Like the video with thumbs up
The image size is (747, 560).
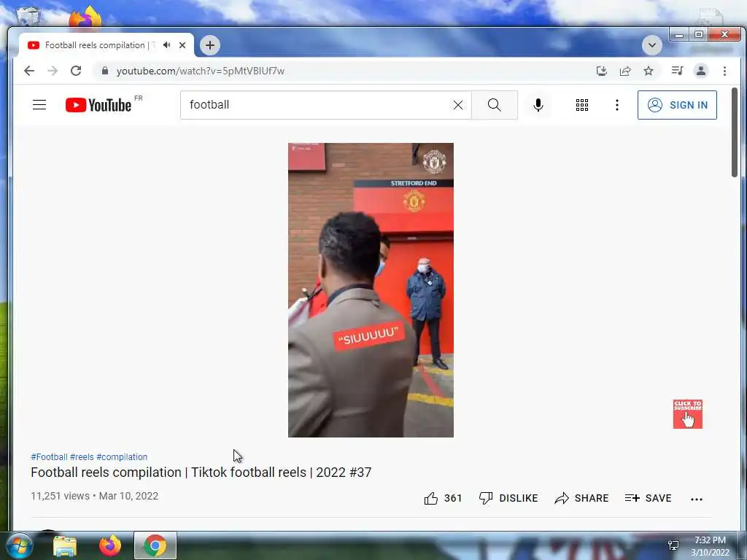point(431,498)
